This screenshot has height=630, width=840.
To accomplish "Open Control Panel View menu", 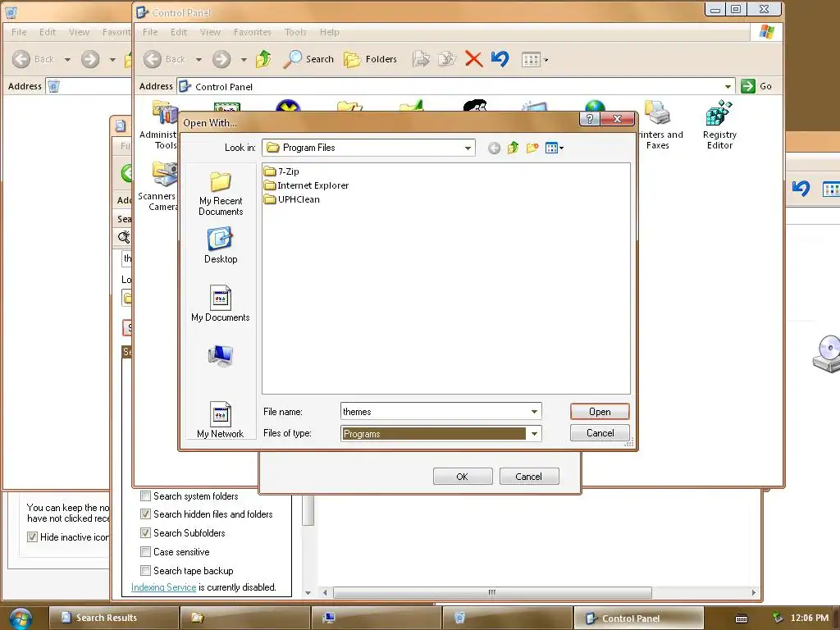I will click(x=210, y=32).
